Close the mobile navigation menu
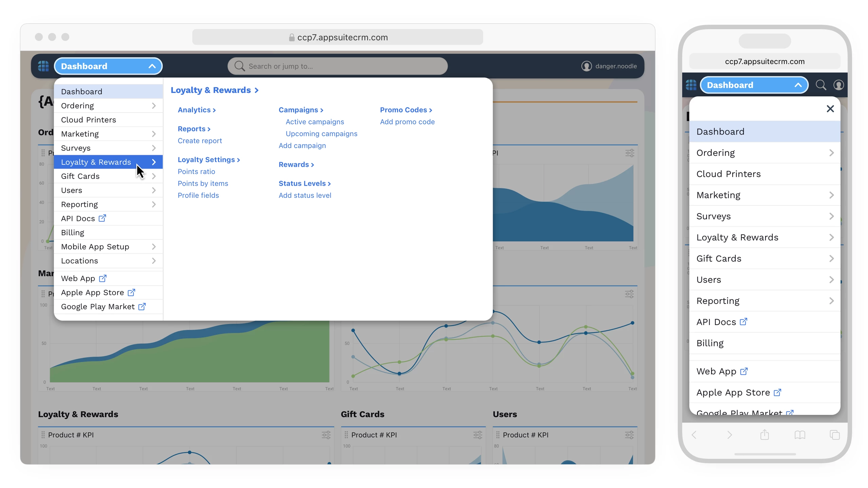Screen dimensions: 868x488 [830, 109]
